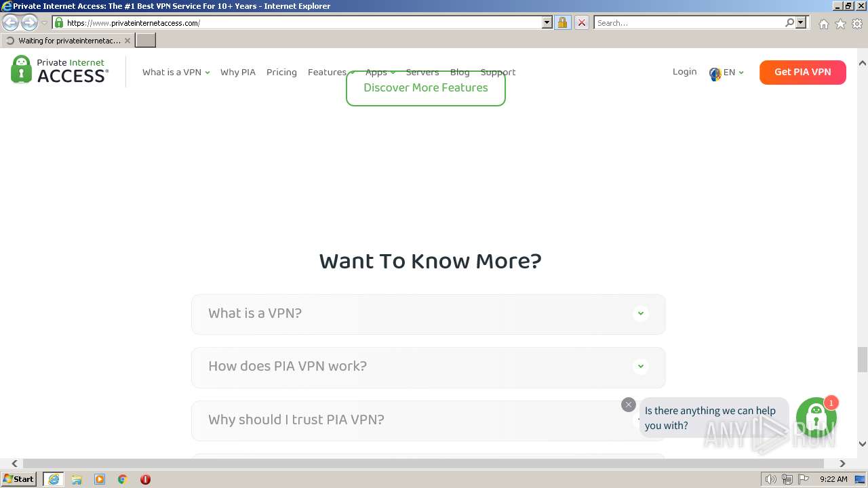Viewport: 868px width, 488px height.
Task: Select the 'Waiting for privateinternetac...' tab
Action: [68, 41]
